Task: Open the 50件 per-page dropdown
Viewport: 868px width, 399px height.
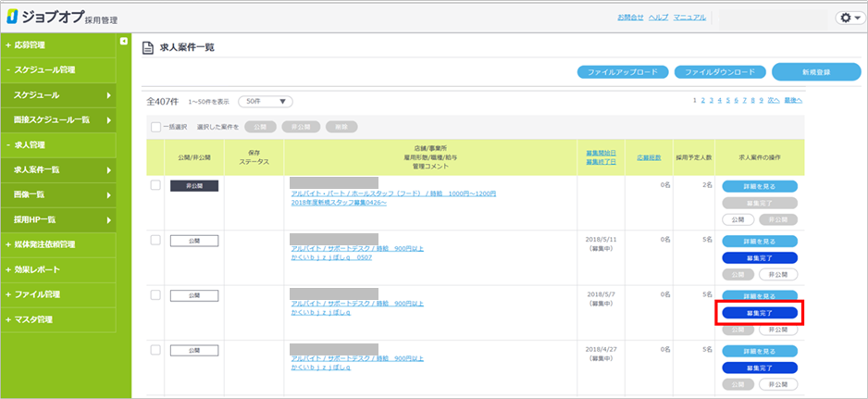Action: (265, 101)
